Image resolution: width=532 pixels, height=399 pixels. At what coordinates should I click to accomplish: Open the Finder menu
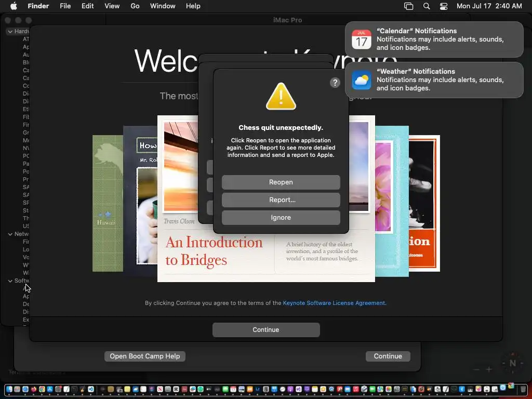pos(38,6)
